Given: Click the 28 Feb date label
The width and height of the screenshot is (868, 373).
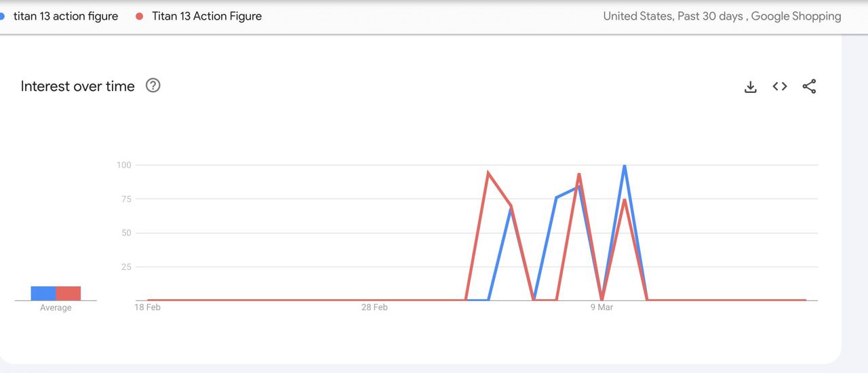Looking at the screenshot, I should [x=374, y=307].
